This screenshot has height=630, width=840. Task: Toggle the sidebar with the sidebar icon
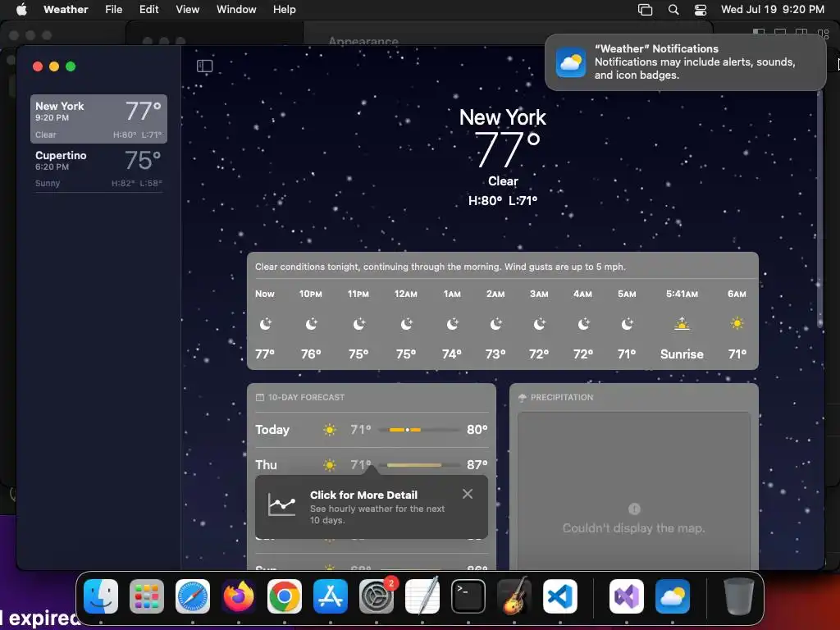204,66
